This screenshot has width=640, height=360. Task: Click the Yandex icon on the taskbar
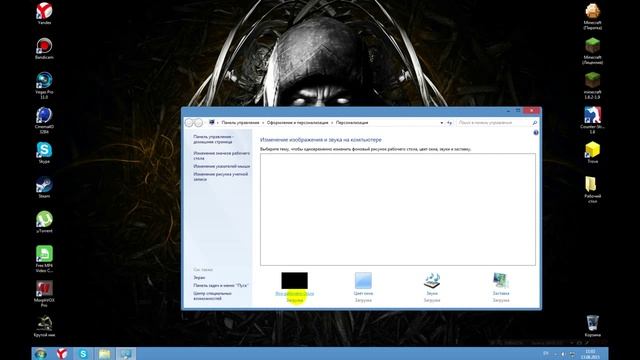pos(62,353)
